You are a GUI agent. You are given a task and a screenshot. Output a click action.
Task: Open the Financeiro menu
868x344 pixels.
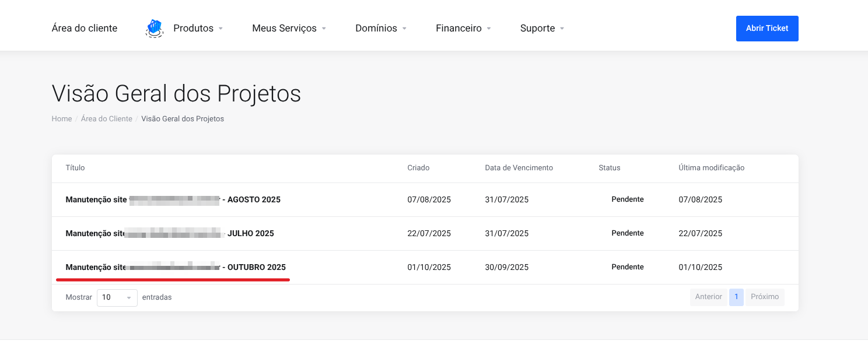(463, 28)
